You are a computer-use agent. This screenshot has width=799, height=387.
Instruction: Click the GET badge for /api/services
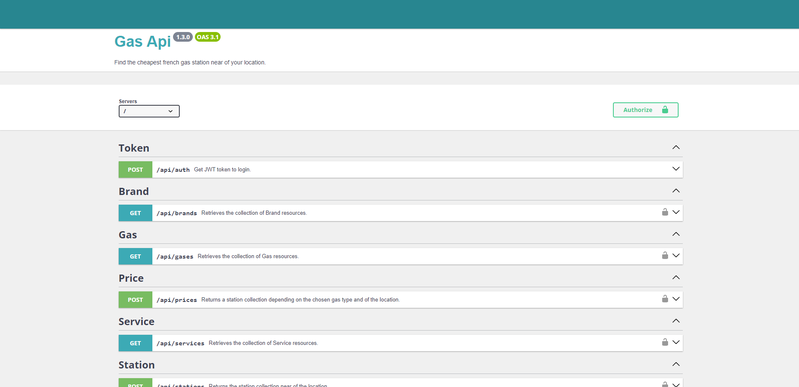tap(135, 343)
